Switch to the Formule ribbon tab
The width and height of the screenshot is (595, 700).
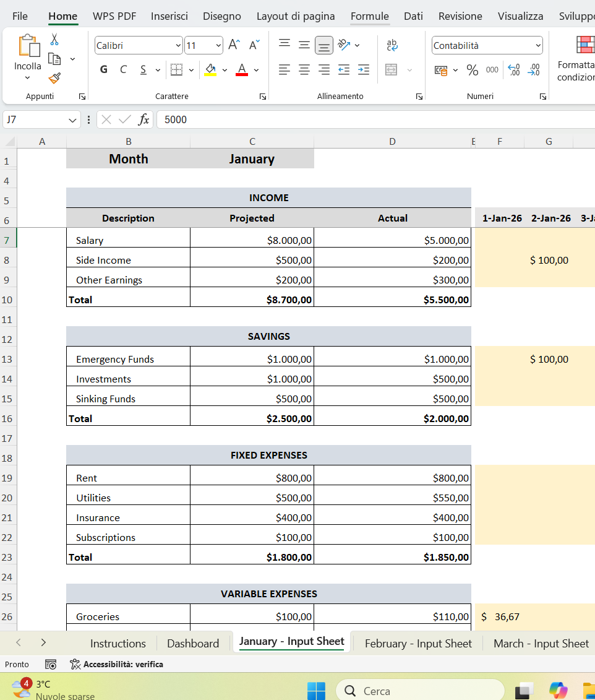[369, 16]
